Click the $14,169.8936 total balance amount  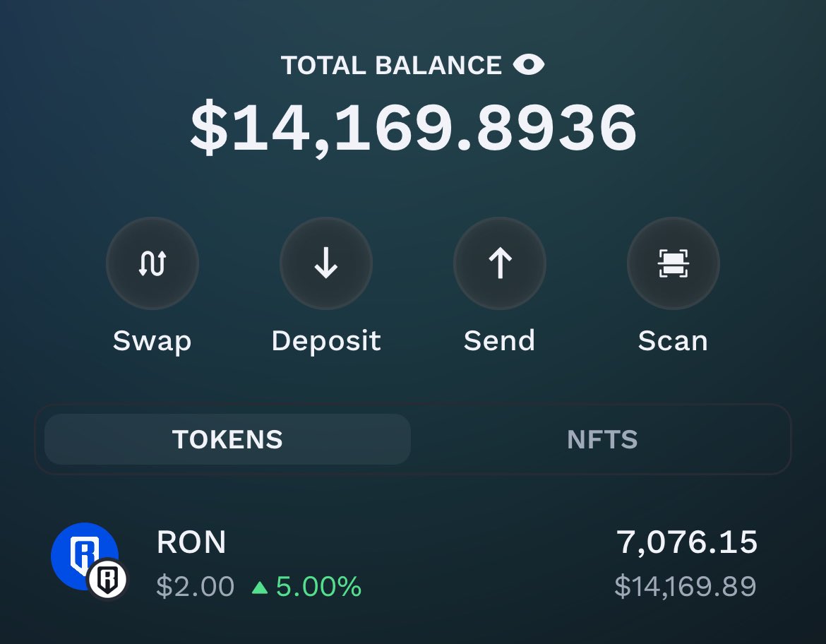414,128
